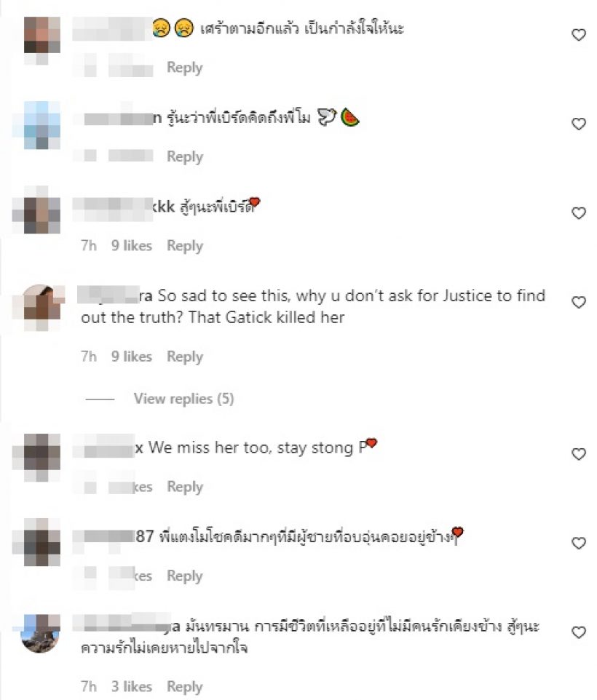Reply to the 'stay stong' comment
597x700 pixels.
[184, 487]
